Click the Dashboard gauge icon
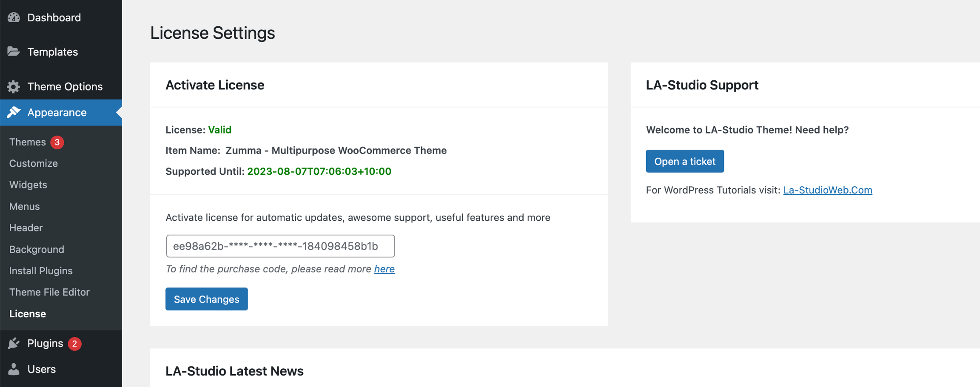980x387 pixels. (14, 17)
